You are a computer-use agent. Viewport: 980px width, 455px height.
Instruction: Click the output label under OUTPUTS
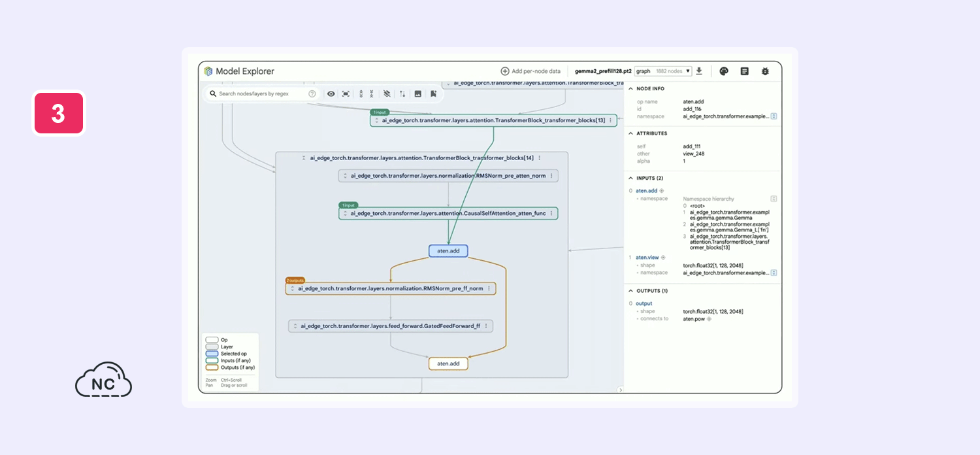[x=644, y=303]
